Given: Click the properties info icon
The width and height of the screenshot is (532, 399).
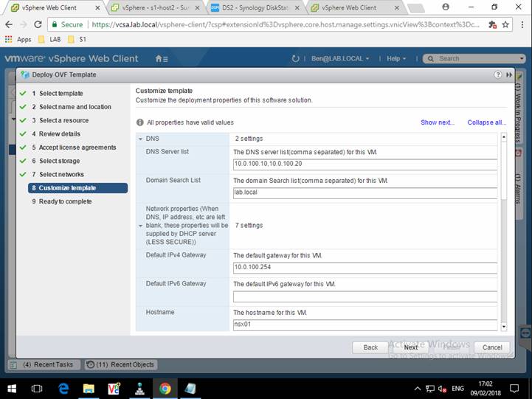Looking at the screenshot, I should (x=139, y=122).
